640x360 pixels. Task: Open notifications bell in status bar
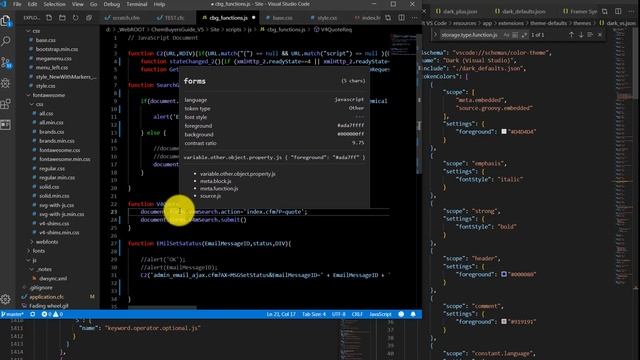(413, 314)
